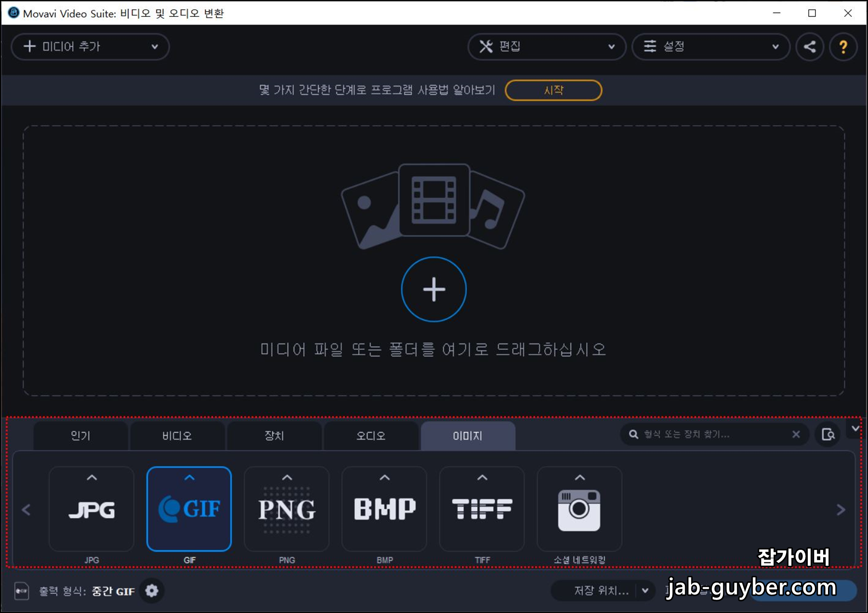
Task: Click the 시작 tutorial button
Action: [554, 90]
